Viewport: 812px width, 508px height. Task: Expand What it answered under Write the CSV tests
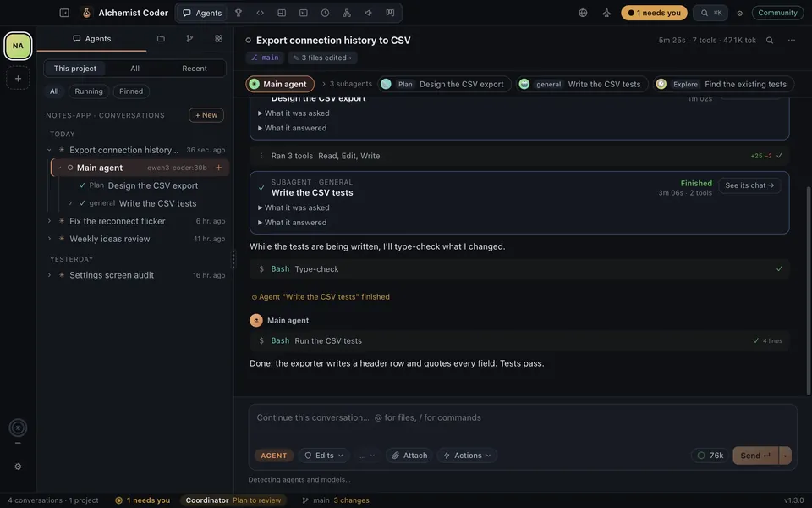[x=292, y=223]
